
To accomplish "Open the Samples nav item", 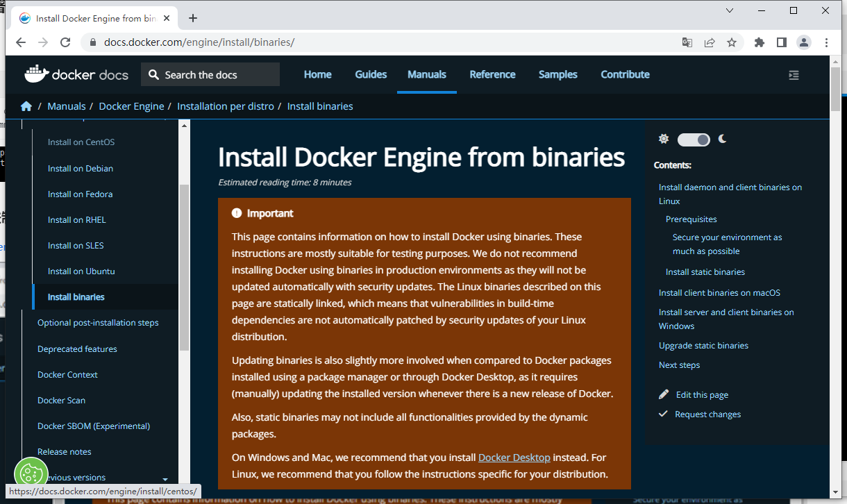I will (x=558, y=74).
